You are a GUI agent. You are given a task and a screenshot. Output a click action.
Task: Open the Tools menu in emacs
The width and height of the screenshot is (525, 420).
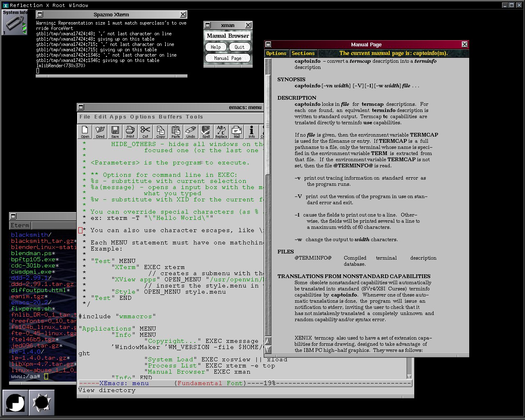tap(194, 117)
